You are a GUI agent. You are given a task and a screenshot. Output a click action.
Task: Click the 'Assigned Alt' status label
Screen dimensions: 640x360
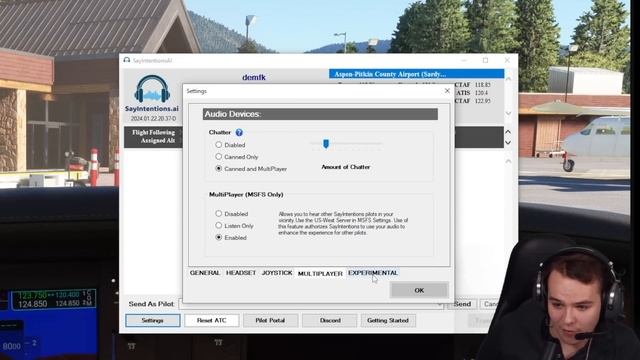(158, 140)
